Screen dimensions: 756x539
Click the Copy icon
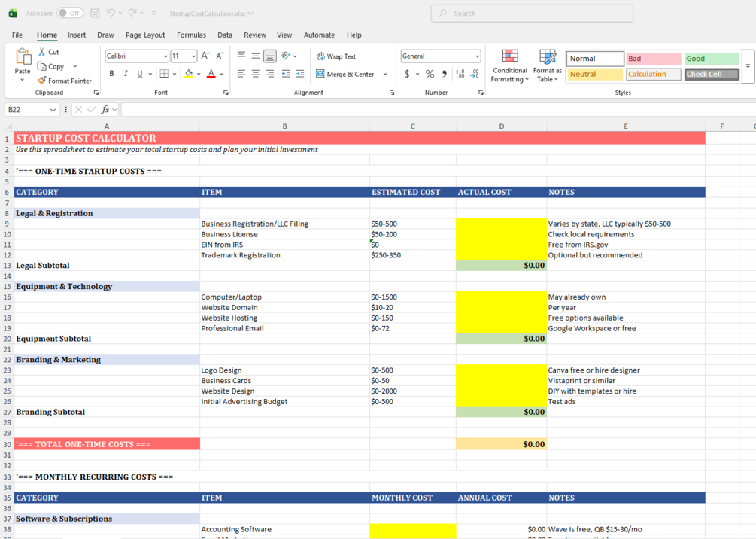(x=42, y=66)
